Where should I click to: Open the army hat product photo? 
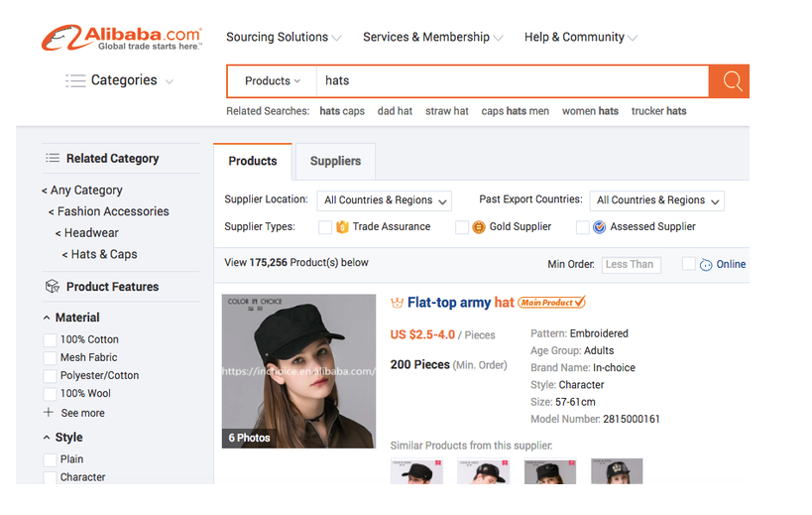point(298,371)
